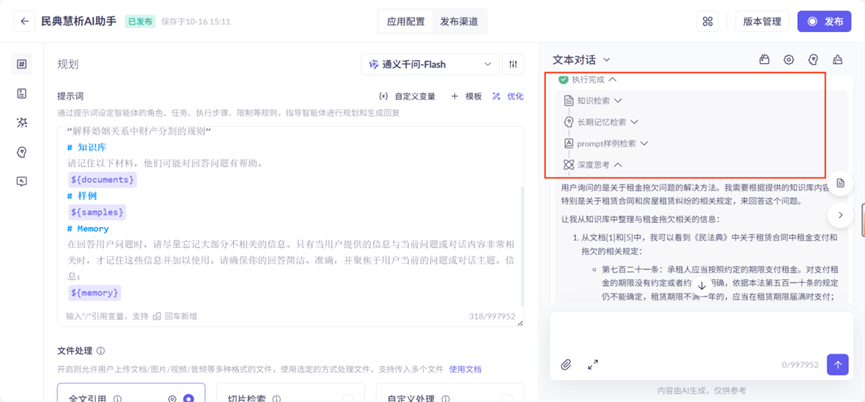Click the info icon next to 文件处理

pos(101,351)
